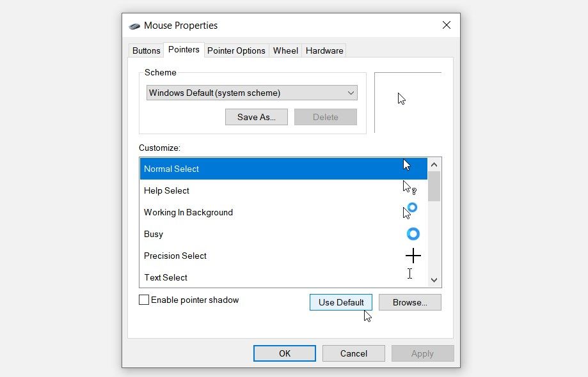Screen dimensions: 588x377
Task: Select the Text Select pointer row
Action: pos(283,277)
